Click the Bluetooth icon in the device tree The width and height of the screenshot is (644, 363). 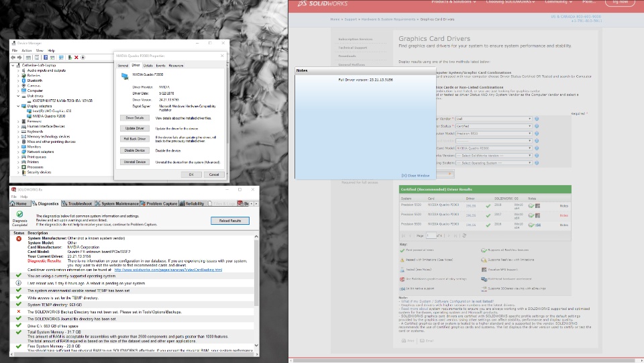pyautogui.click(x=24, y=81)
